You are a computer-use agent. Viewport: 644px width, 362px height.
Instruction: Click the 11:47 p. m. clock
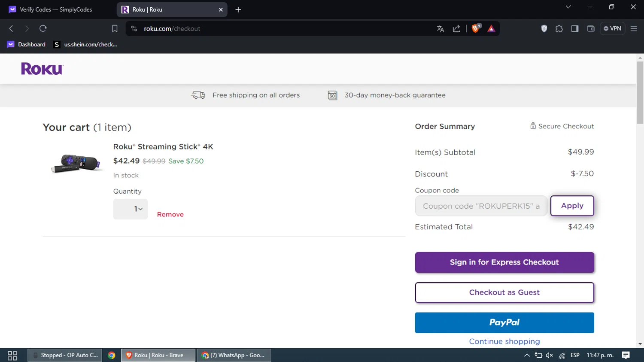point(600,355)
